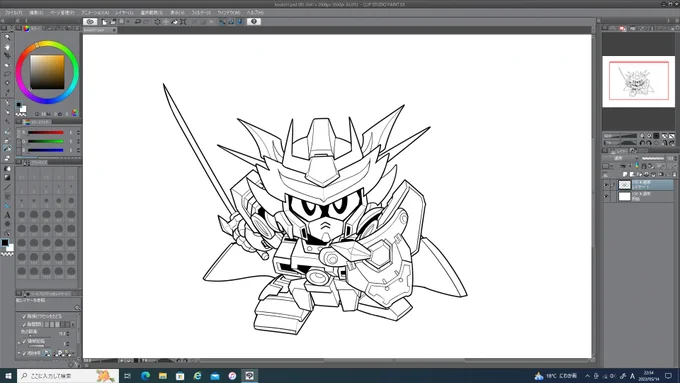Click the Navigator canvas preview thumbnail
This screenshot has width=680, height=383.
click(x=638, y=81)
